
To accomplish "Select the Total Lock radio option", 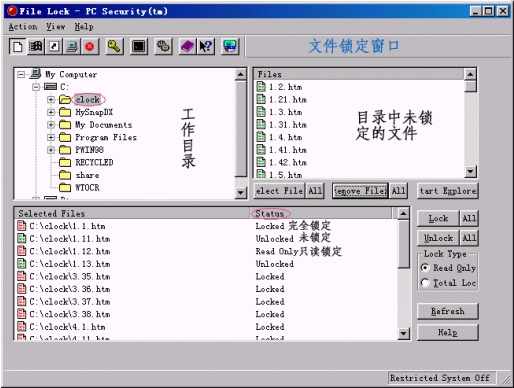I will click(425, 283).
